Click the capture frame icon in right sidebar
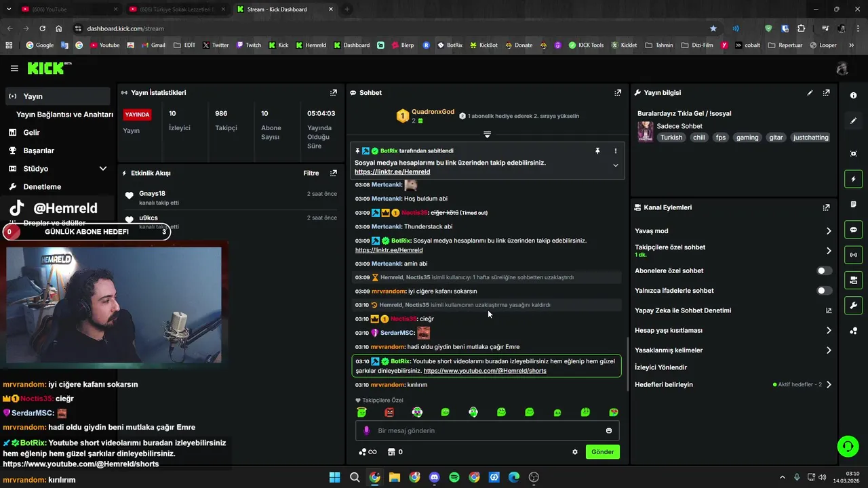 (x=853, y=154)
